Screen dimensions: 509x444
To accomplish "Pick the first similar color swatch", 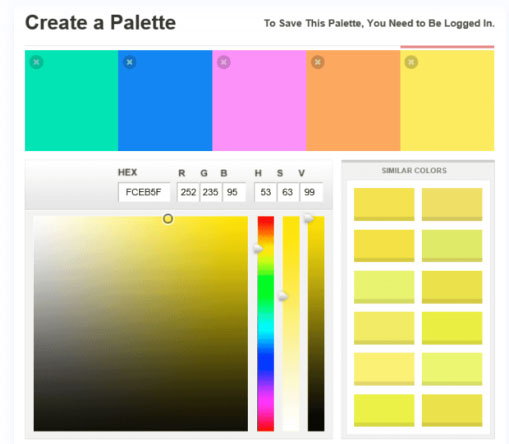I will (x=384, y=204).
